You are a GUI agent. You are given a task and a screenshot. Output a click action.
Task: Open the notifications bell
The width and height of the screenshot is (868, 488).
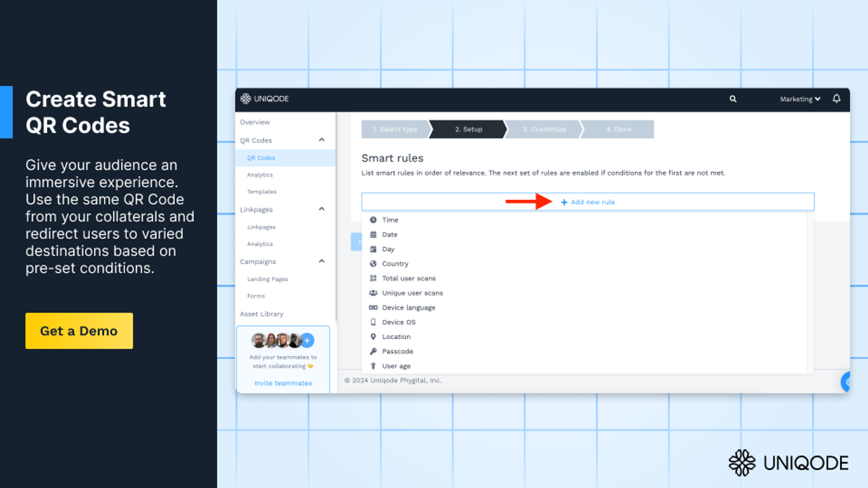836,99
